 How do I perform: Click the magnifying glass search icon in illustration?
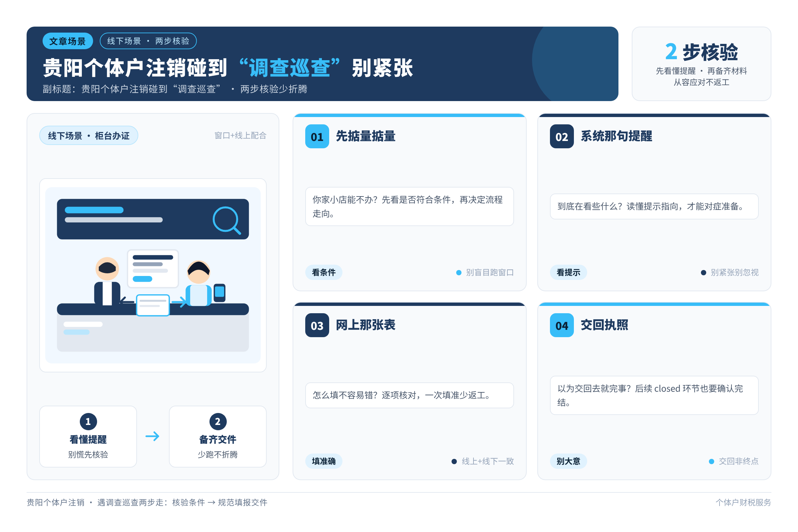tap(227, 220)
